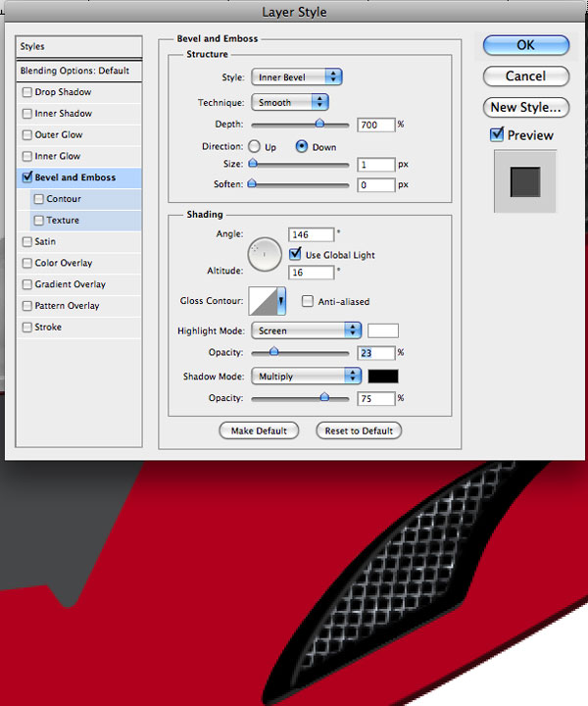588x706 pixels.
Task: Select the Bevel and Emboss row label
Action: click(x=75, y=177)
